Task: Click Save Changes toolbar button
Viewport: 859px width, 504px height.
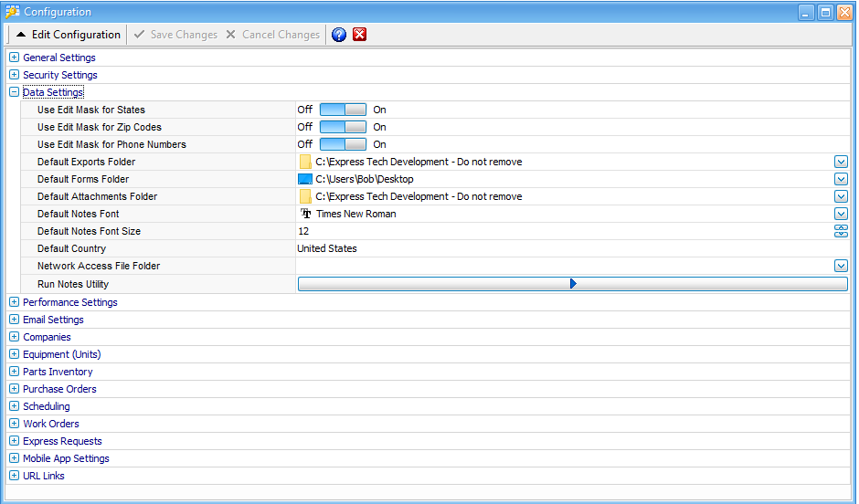Action: [x=175, y=35]
